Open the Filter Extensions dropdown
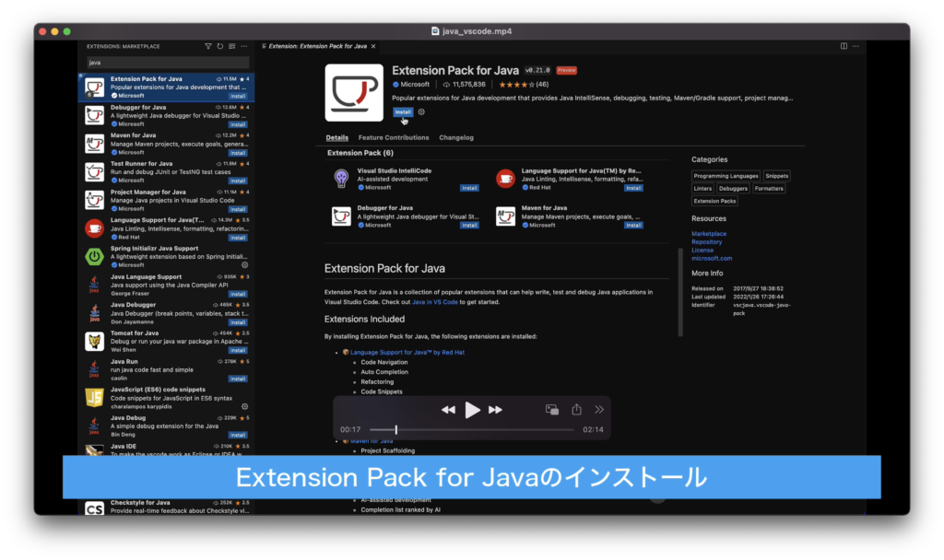The image size is (944, 560). tap(208, 46)
